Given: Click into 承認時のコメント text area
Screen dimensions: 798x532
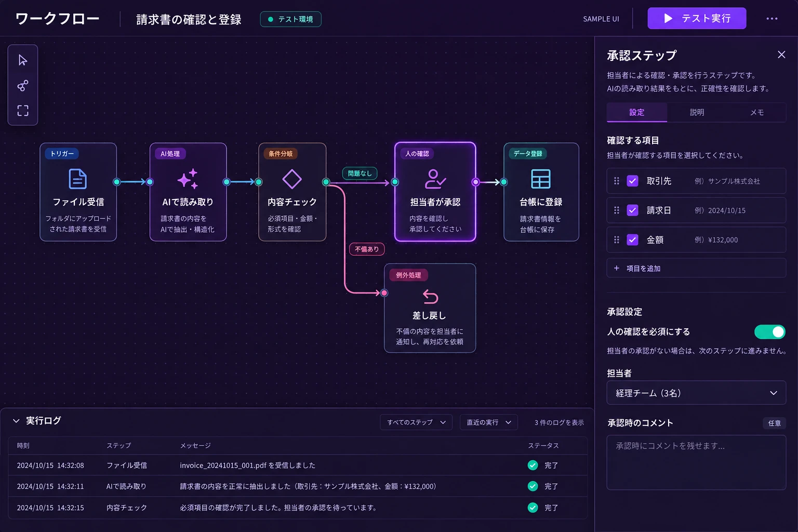Looking at the screenshot, I should (x=696, y=462).
